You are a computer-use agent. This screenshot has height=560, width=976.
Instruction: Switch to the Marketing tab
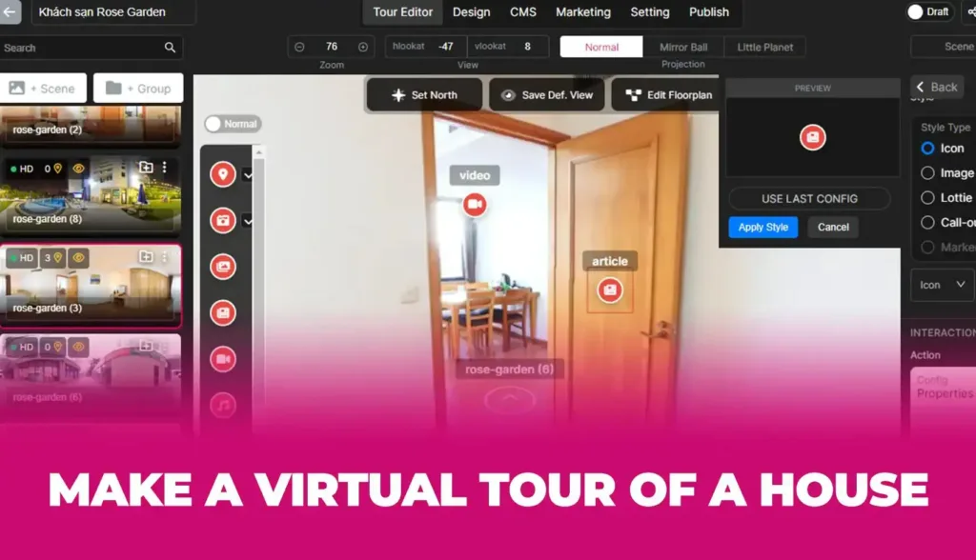tap(583, 12)
